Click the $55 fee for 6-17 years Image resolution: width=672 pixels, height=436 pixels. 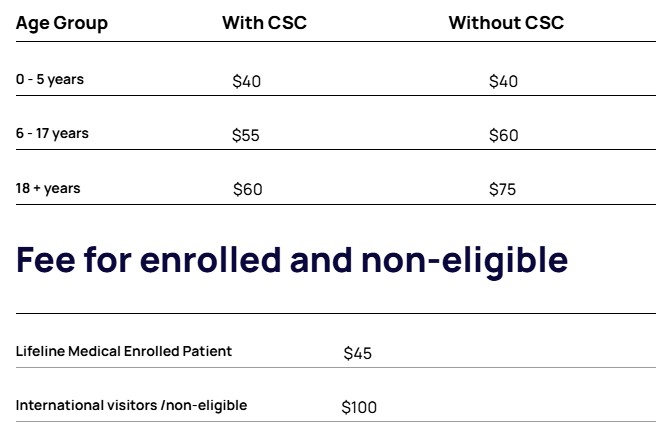(245, 135)
